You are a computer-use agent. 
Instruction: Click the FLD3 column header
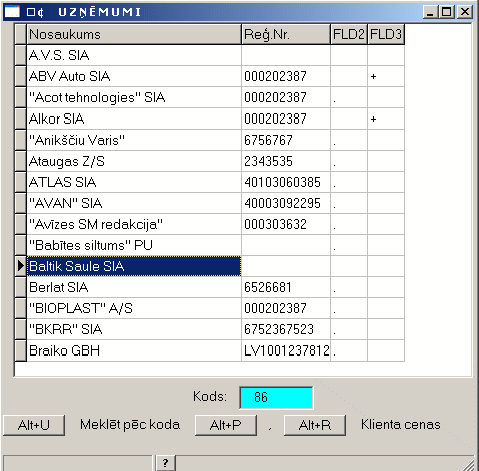pos(386,34)
